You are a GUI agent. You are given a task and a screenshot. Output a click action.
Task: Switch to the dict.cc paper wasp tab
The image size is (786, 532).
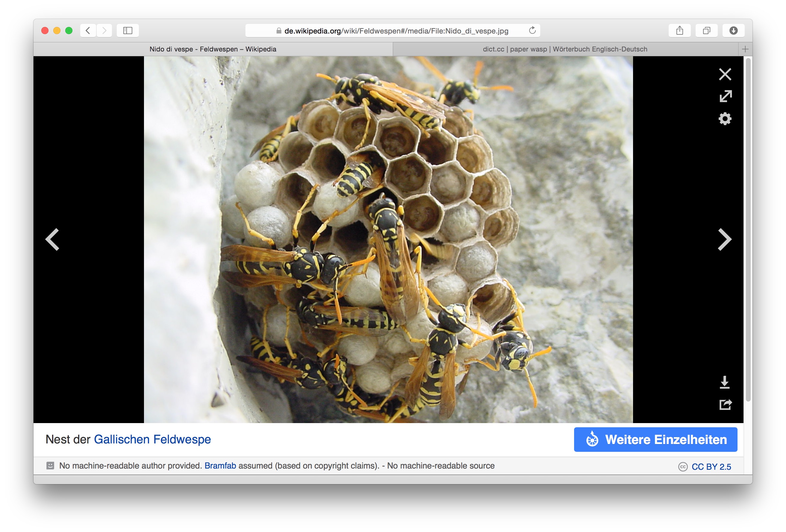click(x=565, y=49)
